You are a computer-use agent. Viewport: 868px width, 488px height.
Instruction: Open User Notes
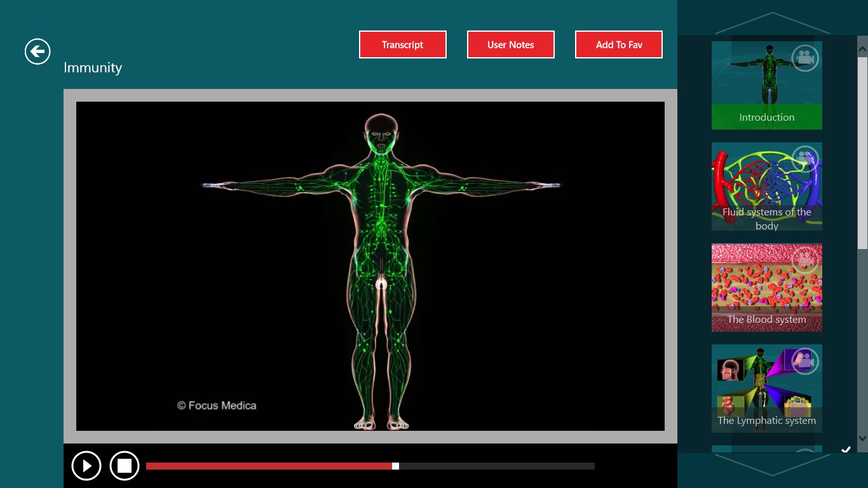tap(511, 44)
